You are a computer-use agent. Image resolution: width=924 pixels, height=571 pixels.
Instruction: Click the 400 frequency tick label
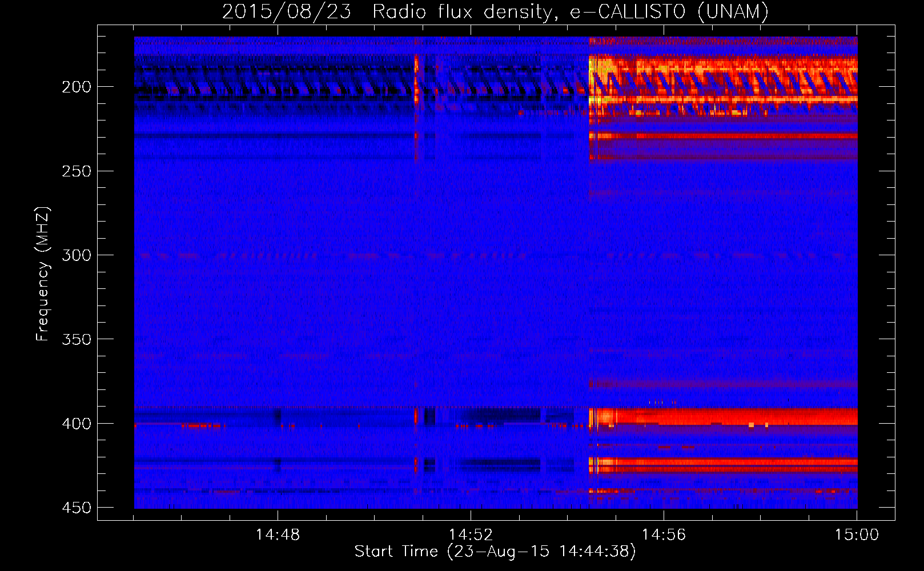(76, 424)
